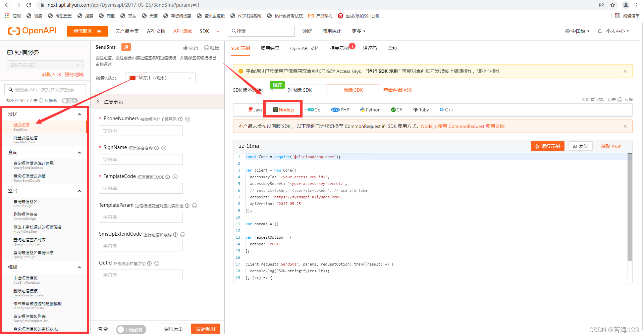Open help icon beside SmsUpExtendCode
644x336 pixels.
(175, 235)
